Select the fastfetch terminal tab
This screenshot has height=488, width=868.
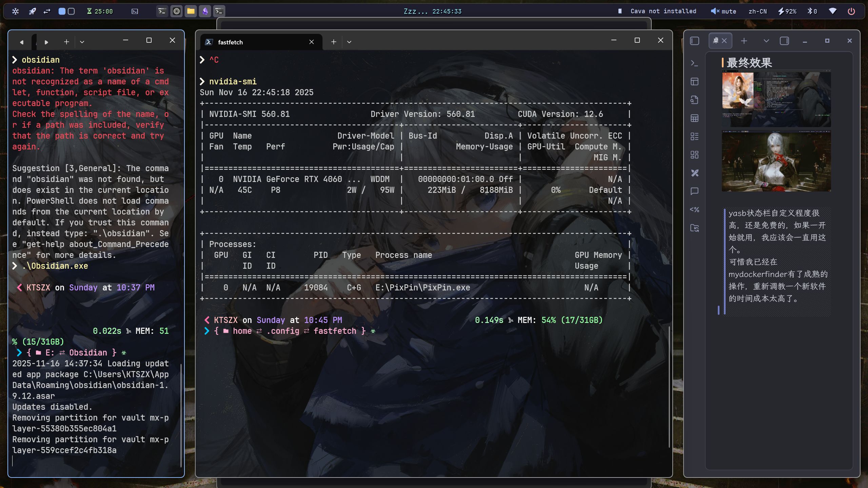coord(261,42)
